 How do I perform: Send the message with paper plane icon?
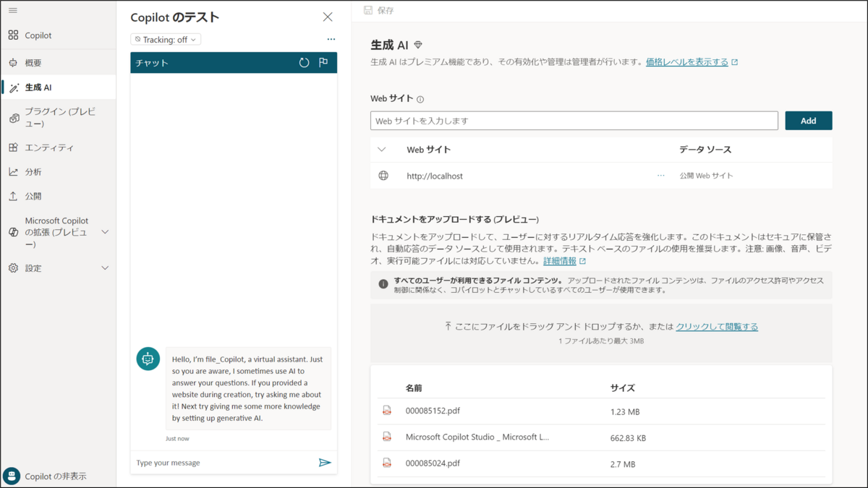tap(325, 463)
